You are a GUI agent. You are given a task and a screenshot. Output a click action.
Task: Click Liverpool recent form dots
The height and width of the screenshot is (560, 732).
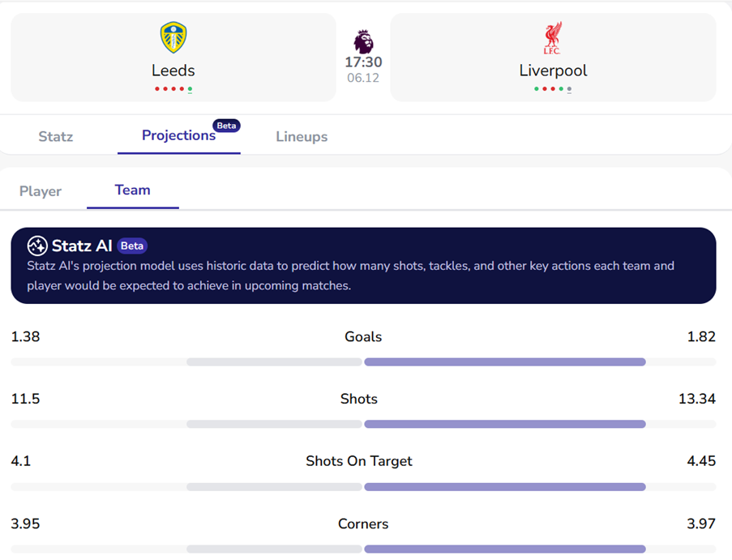(553, 89)
